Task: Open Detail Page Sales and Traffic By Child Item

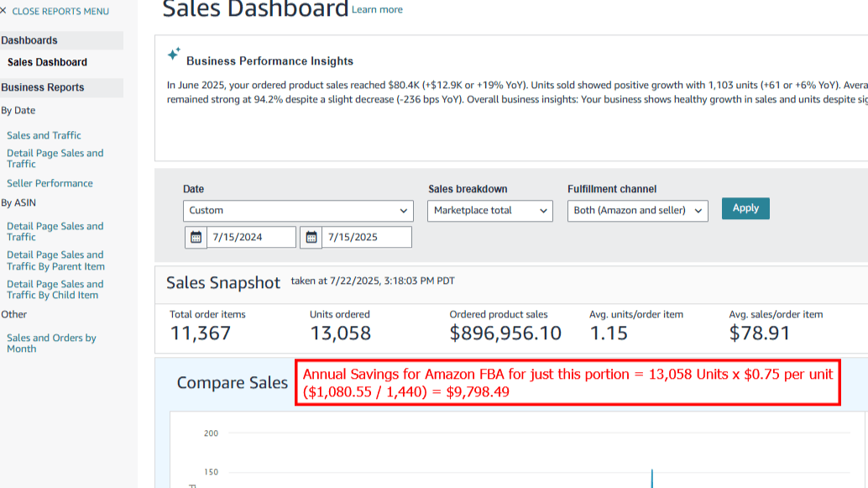Action: [x=55, y=290]
